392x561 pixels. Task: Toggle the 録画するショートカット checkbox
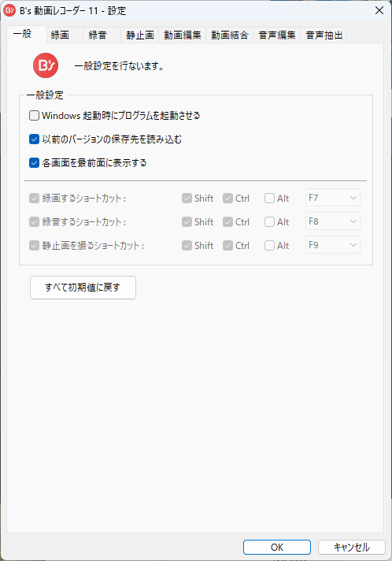pyautogui.click(x=34, y=199)
